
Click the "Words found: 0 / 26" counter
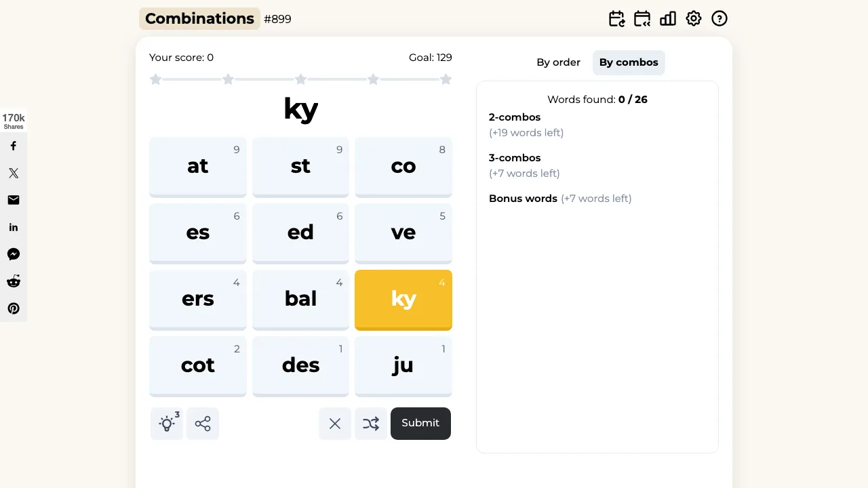(597, 100)
